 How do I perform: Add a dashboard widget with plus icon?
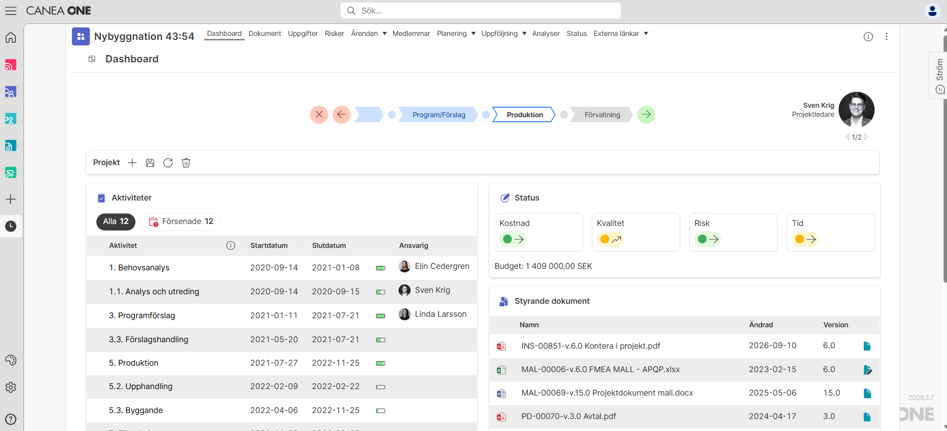point(132,162)
